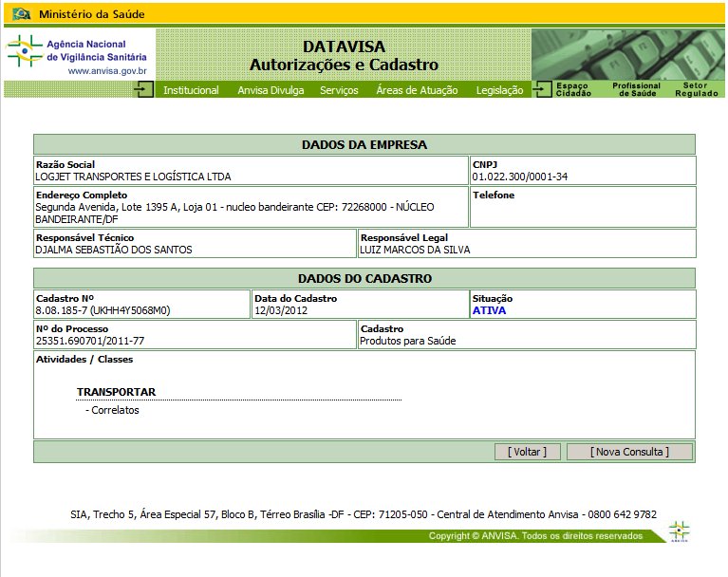Click the cadastro number 8.08.185-7 (UKHH4Y5068M0)
This screenshot has height=577, width=728.
pyautogui.click(x=103, y=310)
